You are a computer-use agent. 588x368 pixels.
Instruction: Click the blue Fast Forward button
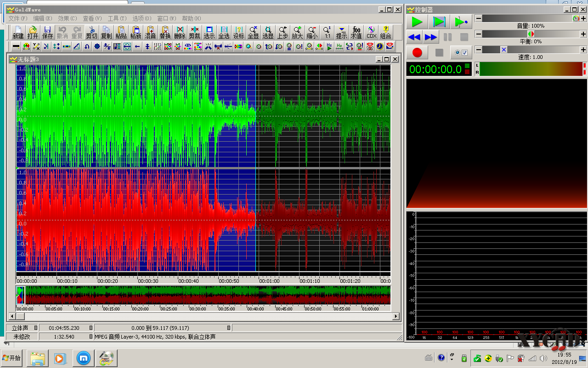click(x=430, y=37)
